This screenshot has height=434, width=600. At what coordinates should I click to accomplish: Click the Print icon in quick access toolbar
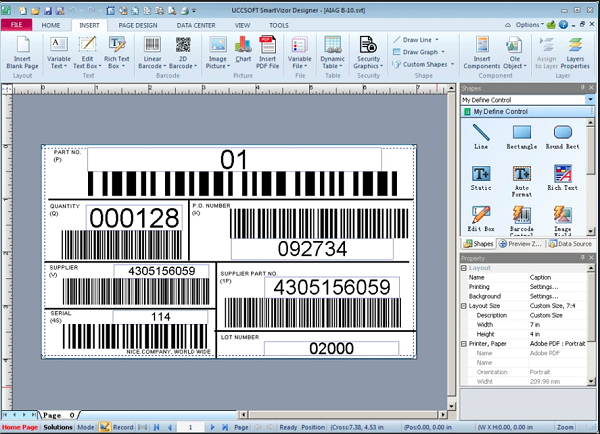tap(184, 11)
